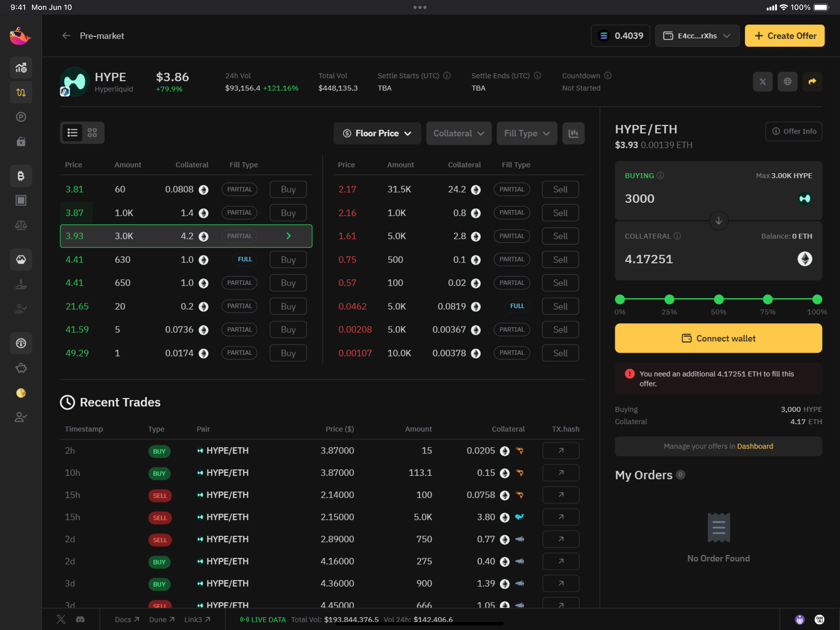
Task: Open the market chart sidebar icon
Action: (21, 68)
